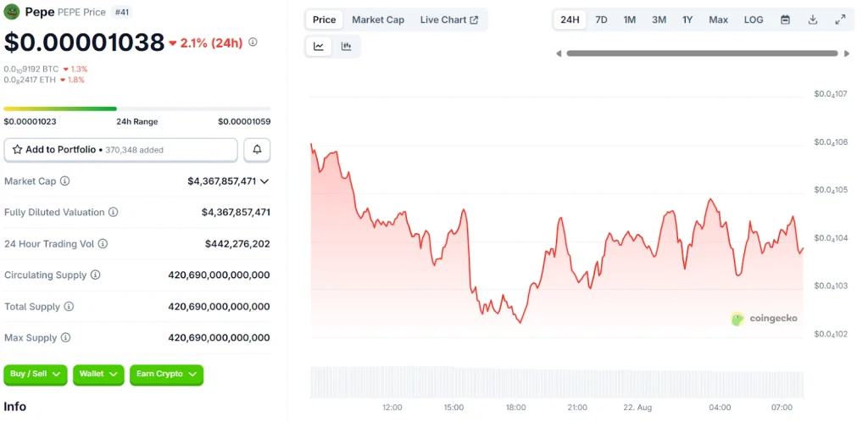Open the Earn Crypto dropdown
This screenshot has width=868, height=422.
pos(167,375)
